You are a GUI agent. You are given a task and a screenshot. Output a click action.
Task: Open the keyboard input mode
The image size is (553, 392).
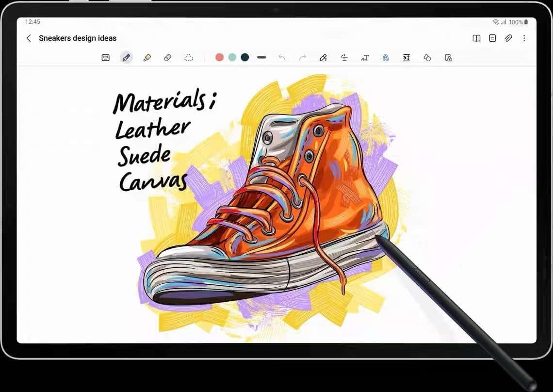105,57
